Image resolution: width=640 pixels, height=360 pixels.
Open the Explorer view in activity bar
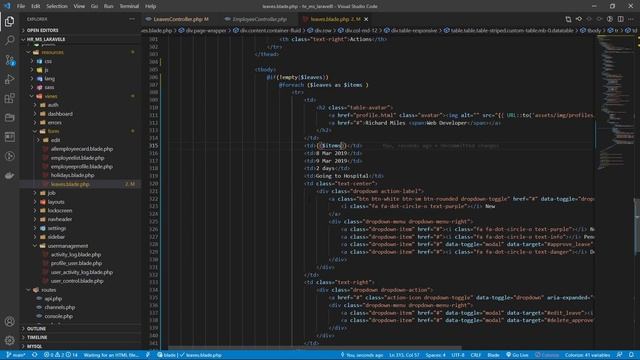point(9,21)
